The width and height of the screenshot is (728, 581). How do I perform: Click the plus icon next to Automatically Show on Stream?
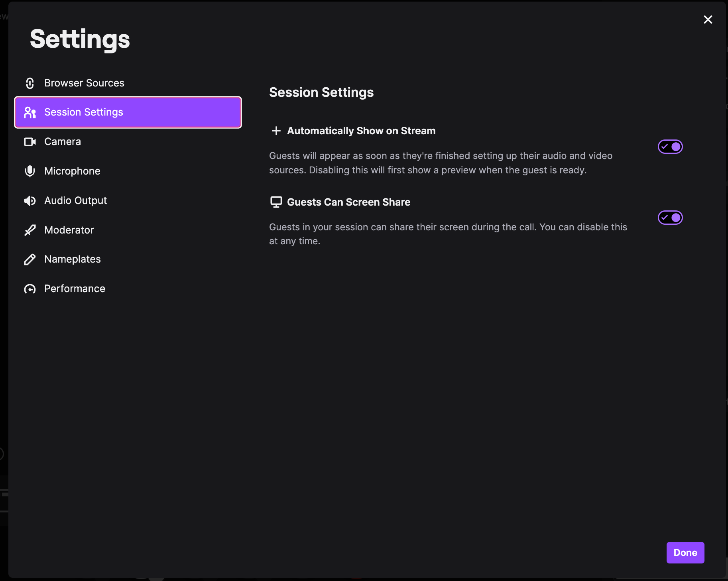tap(276, 131)
